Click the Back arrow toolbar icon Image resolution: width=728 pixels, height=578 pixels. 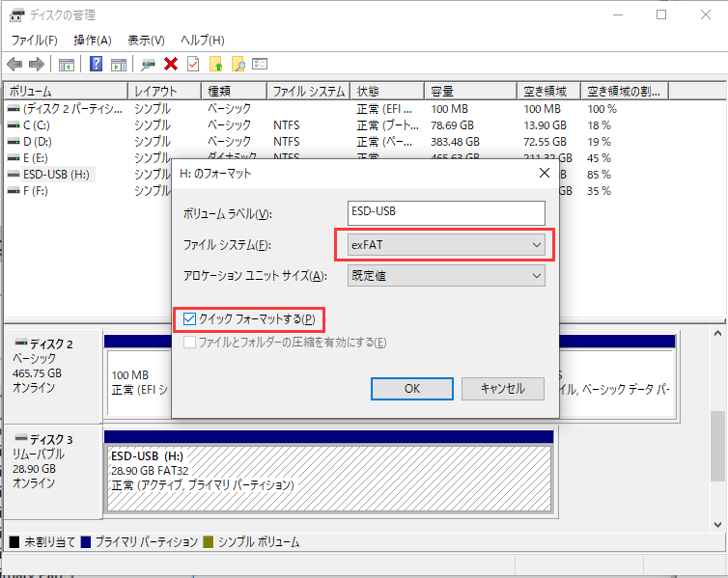click(x=14, y=64)
